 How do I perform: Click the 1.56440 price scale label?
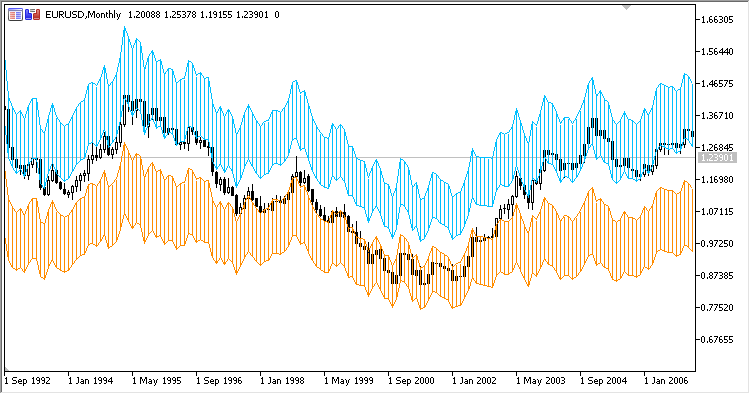click(x=717, y=52)
